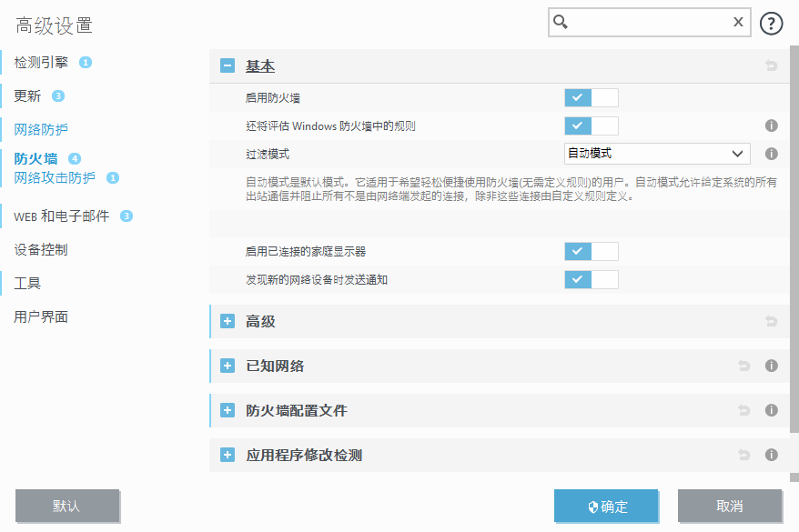Toggle off 启用已连接的家庭显示器
799x532 pixels.
[591, 251]
